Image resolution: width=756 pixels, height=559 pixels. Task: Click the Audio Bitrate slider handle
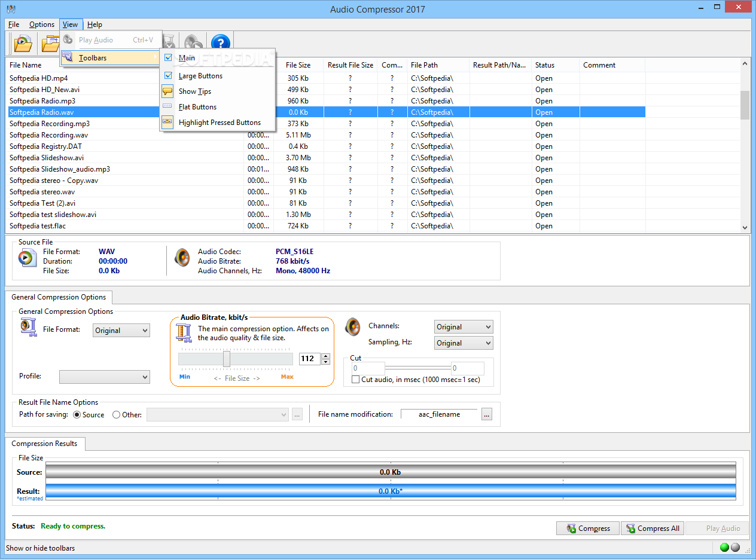coord(227,359)
